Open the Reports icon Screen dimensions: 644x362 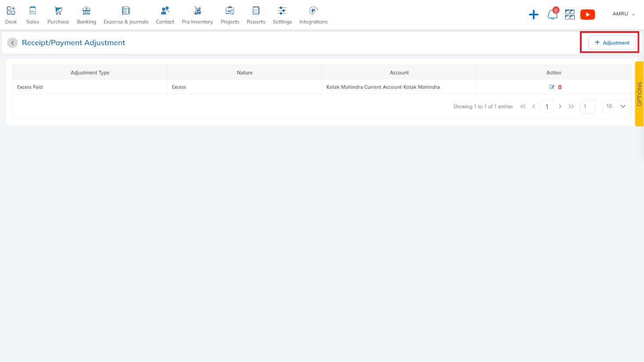point(256,11)
